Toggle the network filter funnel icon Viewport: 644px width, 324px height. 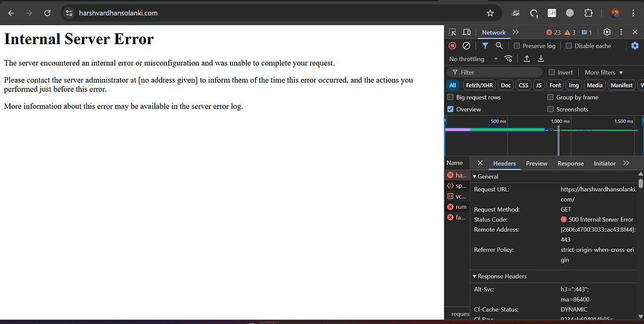click(485, 45)
